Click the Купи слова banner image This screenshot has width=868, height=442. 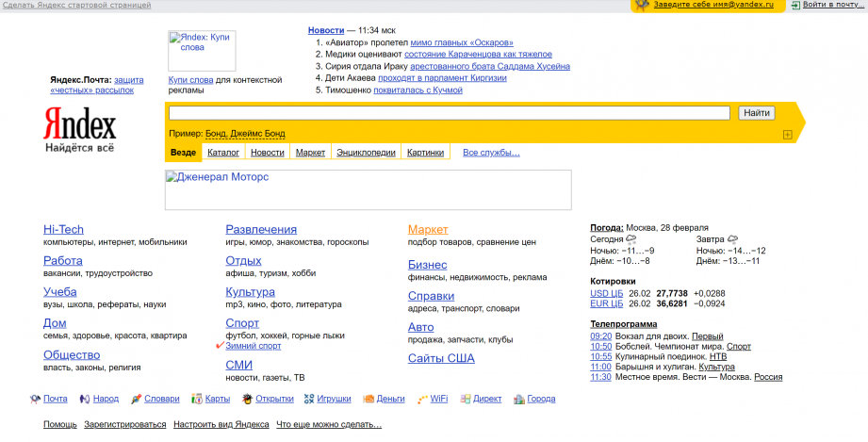[202, 51]
